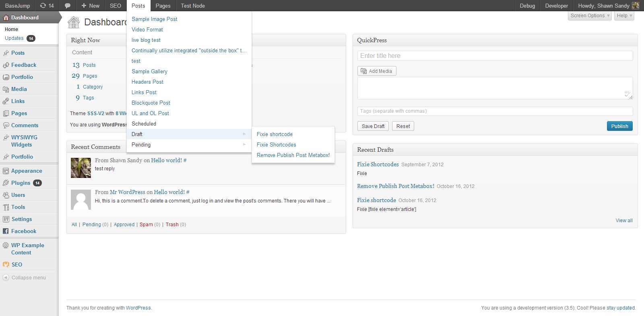
Task: Expand the Help dropdown tab
Action: pos(625,16)
